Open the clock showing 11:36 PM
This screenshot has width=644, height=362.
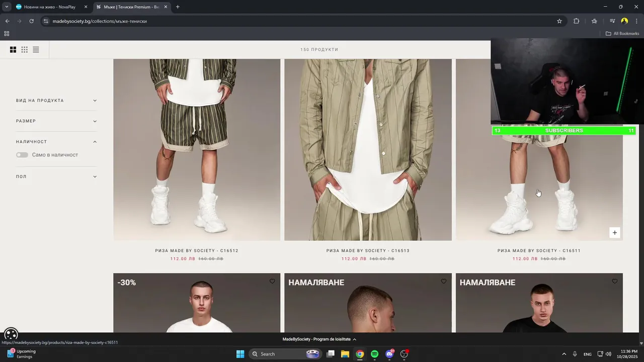628,354
